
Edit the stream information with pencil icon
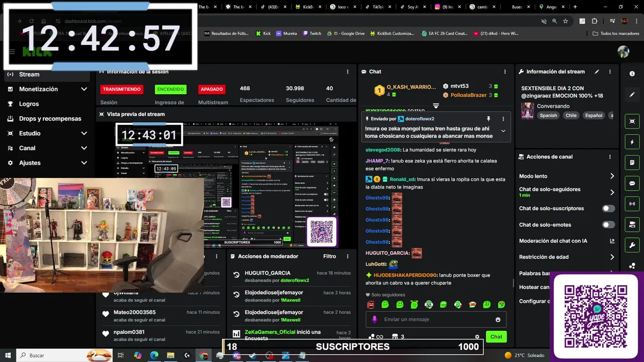click(597, 72)
